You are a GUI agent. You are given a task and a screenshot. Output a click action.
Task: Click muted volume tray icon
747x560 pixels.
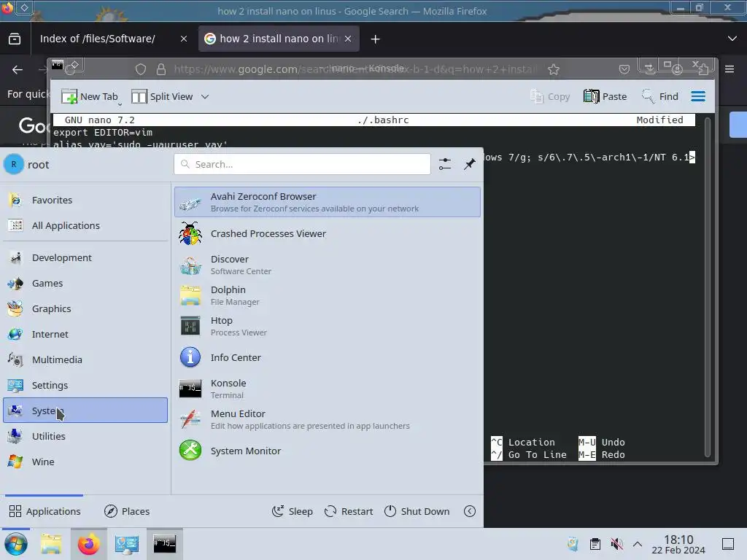click(616, 544)
